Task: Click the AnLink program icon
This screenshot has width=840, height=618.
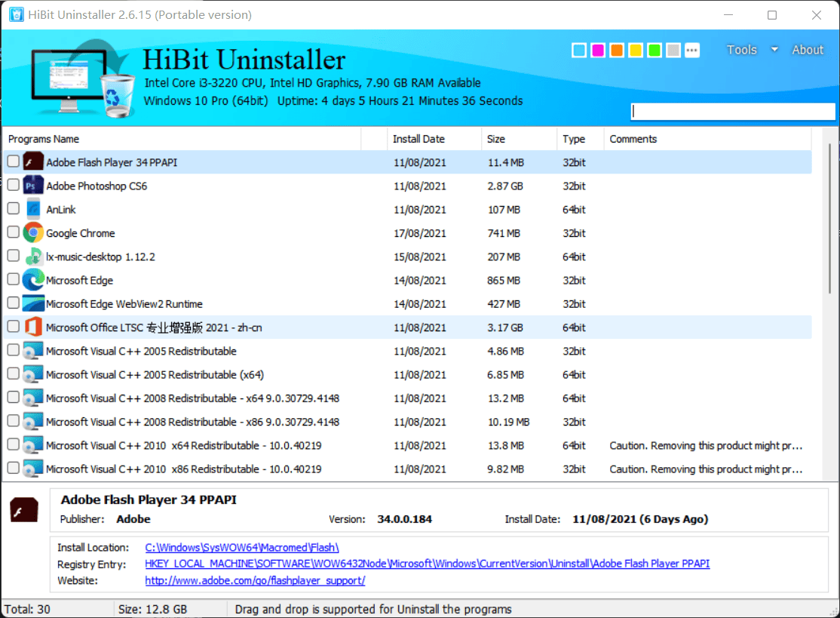Action: click(x=33, y=209)
